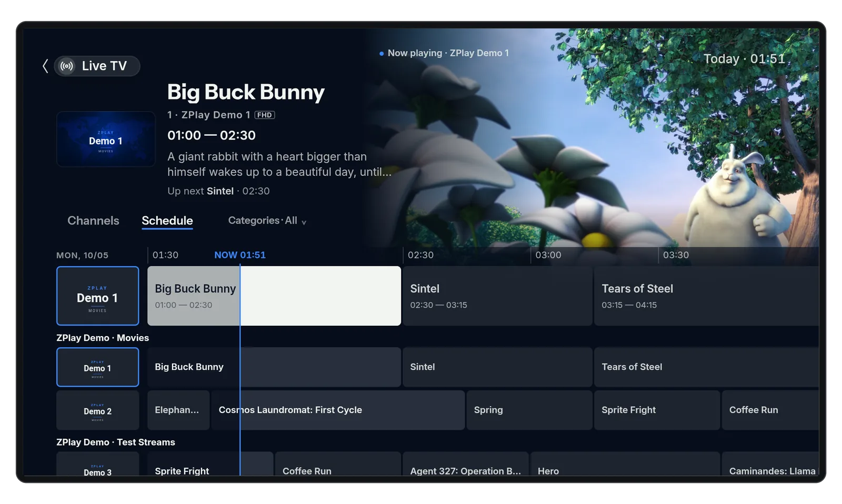Viewport: 842px width, 504px height.
Task: Select the Hero program cell
Action: coord(625,464)
